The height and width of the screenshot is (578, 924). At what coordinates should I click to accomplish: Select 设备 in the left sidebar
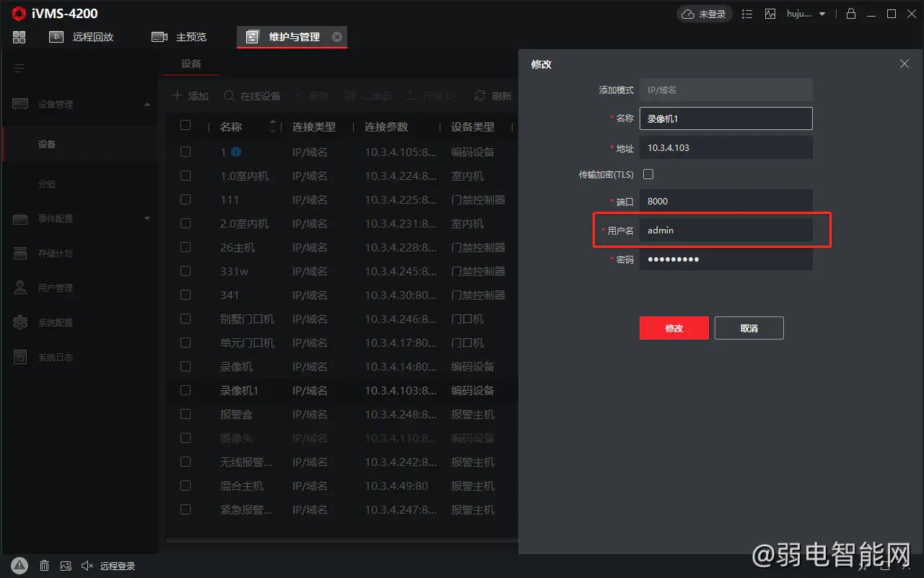pos(47,144)
